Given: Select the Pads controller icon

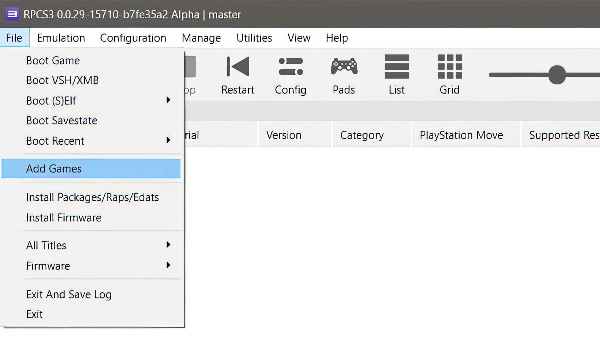Looking at the screenshot, I should [x=343, y=73].
